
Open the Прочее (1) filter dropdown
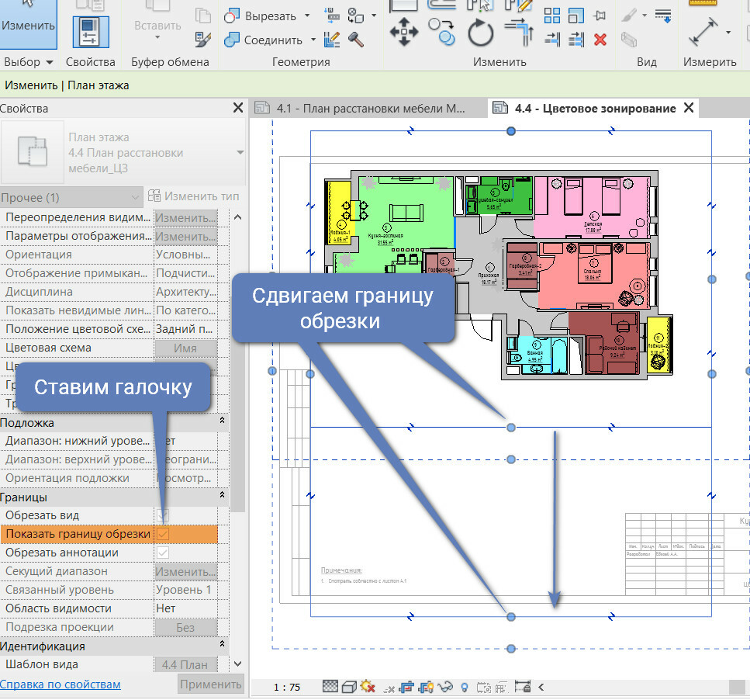click(x=70, y=198)
